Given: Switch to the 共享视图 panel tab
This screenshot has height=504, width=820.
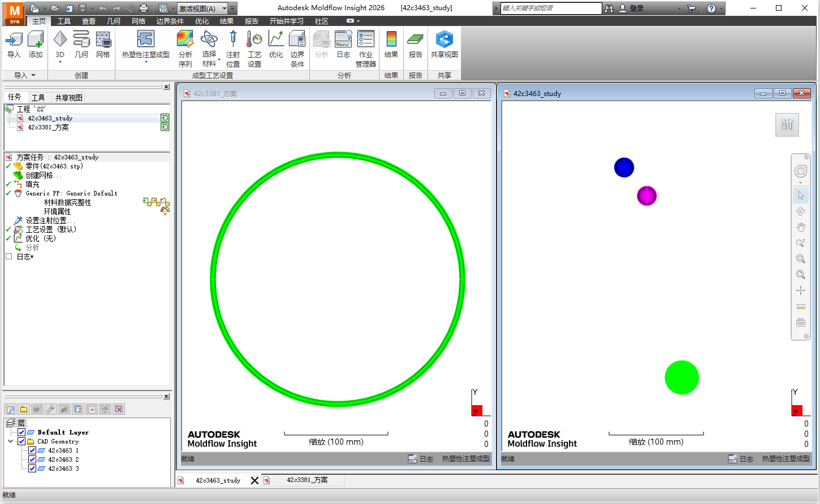Looking at the screenshot, I should (x=69, y=98).
